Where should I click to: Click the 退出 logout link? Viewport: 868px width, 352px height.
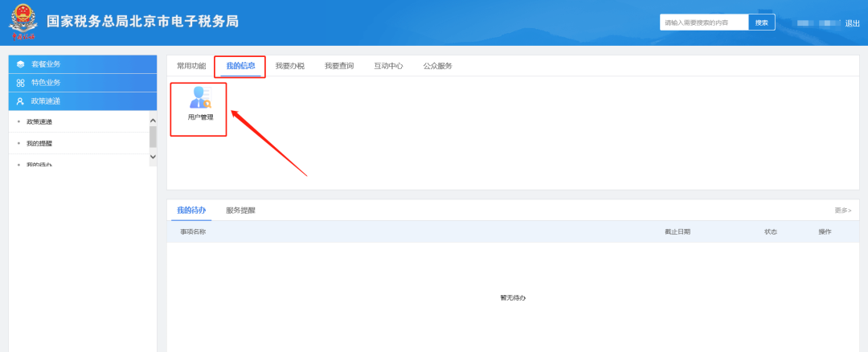(x=852, y=23)
